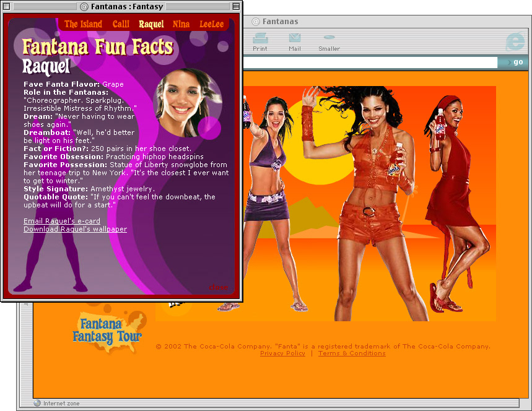Viewport: 532px width, 411px height.
Task: Select the Raquel tab
Action: click(151, 24)
